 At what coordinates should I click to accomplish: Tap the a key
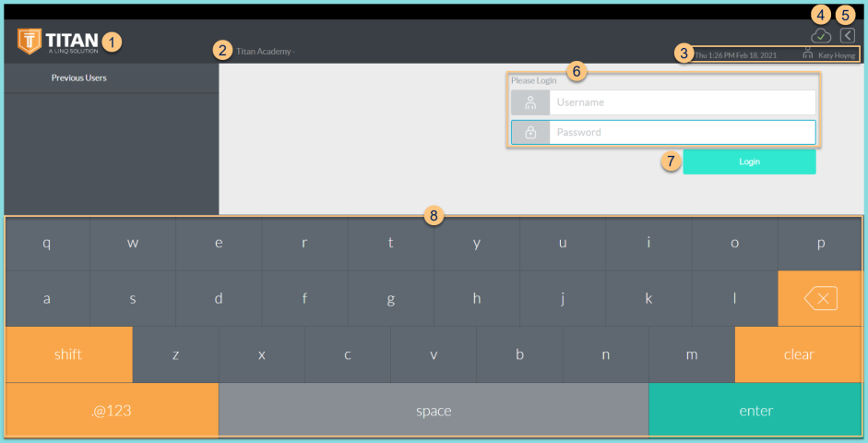click(x=47, y=298)
